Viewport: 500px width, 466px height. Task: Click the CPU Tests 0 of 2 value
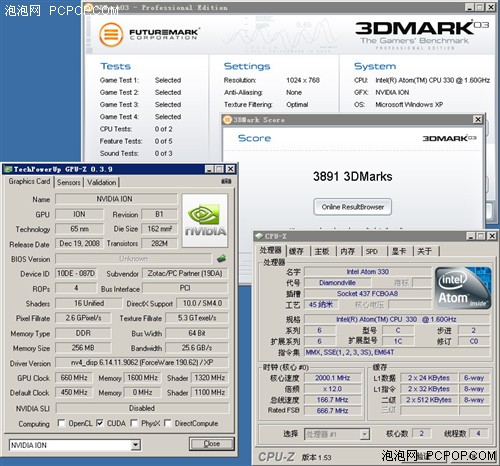163,129
